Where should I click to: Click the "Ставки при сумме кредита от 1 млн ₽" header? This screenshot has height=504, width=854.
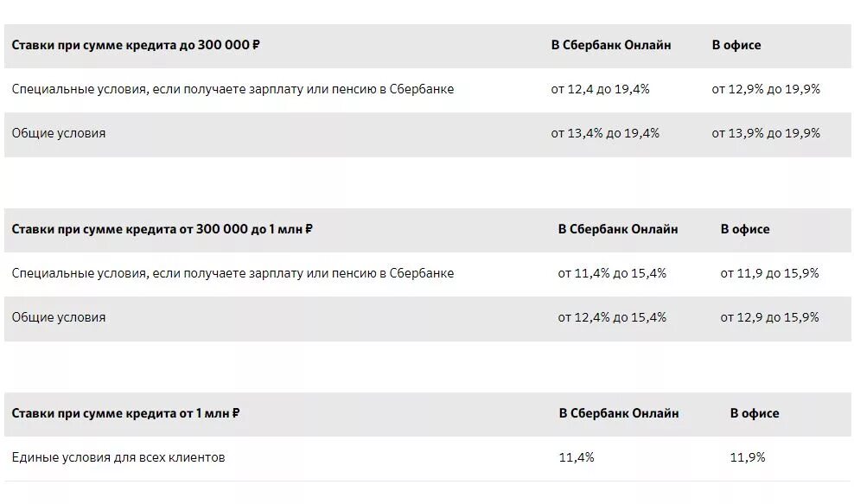point(125,413)
